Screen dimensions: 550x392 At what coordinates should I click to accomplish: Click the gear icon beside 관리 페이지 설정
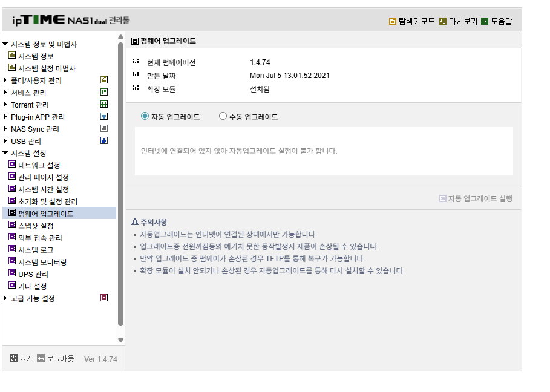click(x=12, y=177)
